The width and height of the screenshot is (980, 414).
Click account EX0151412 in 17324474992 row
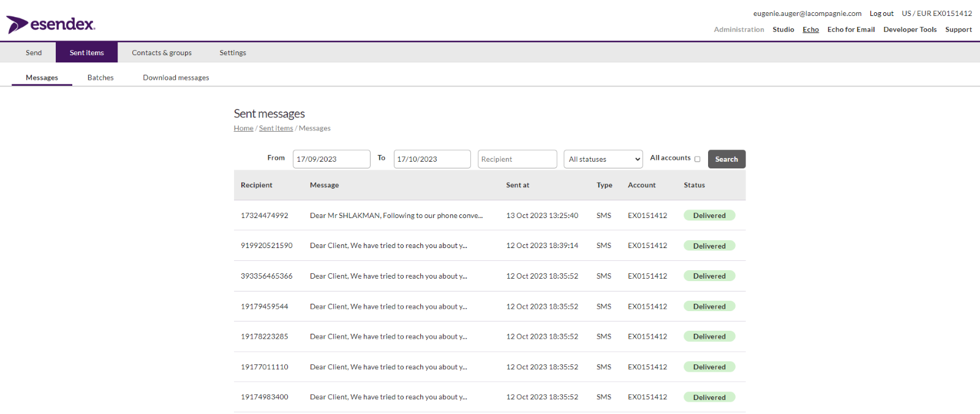647,216
